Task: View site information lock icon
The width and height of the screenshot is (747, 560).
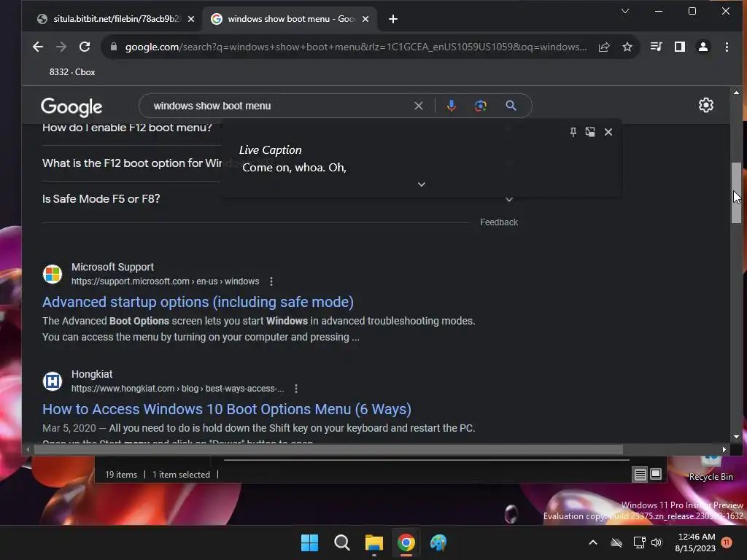Action: pyautogui.click(x=113, y=47)
